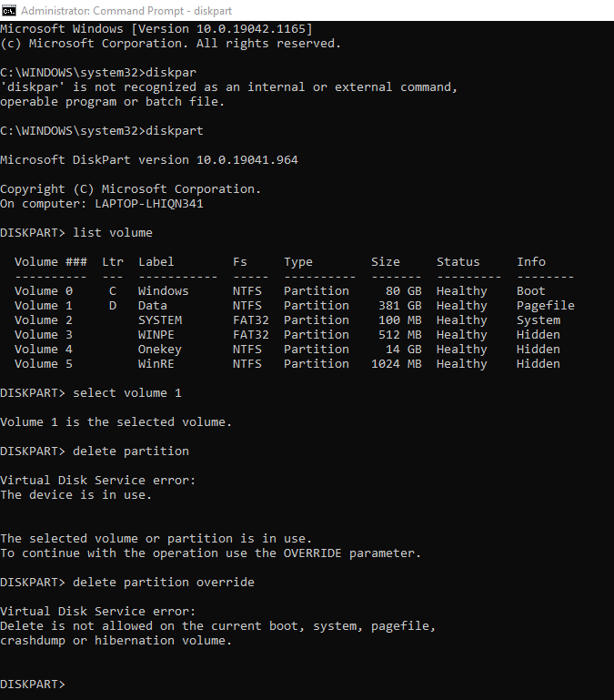The width and height of the screenshot is (614, 700).
Task: Click the 'list volume' command text
Action: click(113, 233)
